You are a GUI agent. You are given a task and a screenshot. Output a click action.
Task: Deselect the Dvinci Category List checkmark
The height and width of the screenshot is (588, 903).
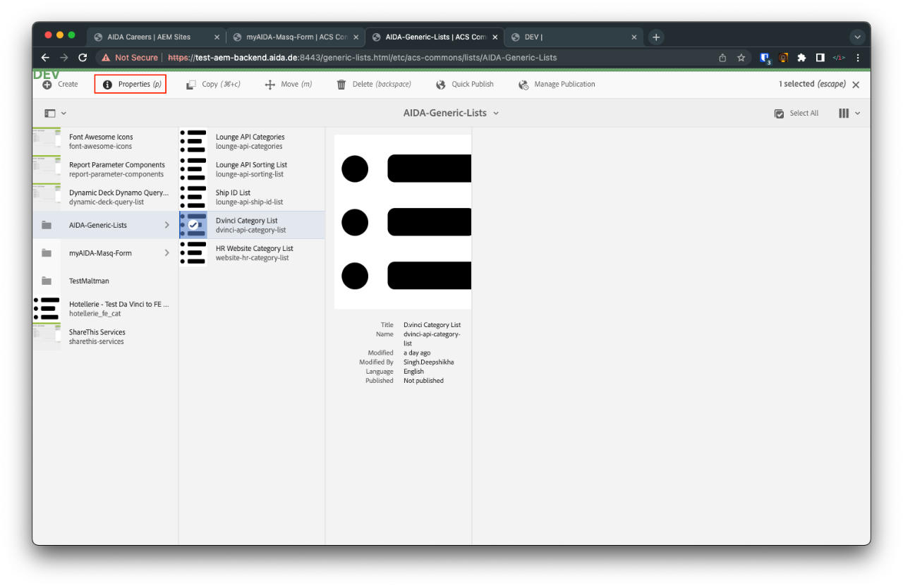point(193,225)
